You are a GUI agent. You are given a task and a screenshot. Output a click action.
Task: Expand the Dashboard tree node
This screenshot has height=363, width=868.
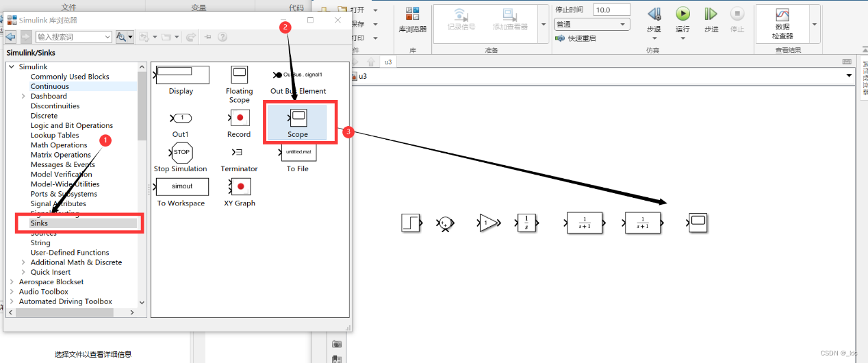pos(23,97)
